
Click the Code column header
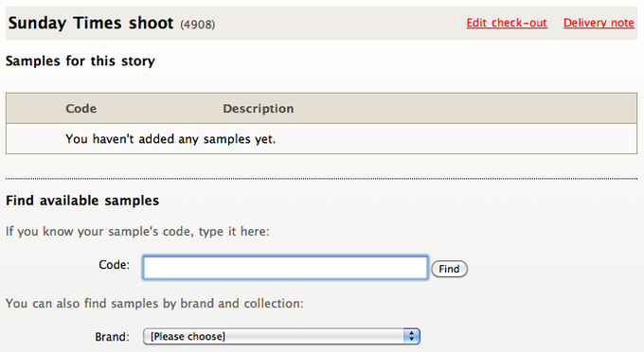click(80, 109)
